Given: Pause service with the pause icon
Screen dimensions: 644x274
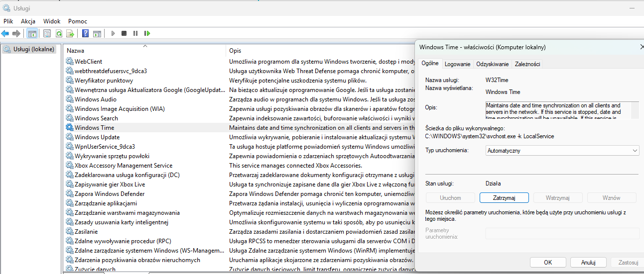Looking at the screenshot, I should [135, 33].
